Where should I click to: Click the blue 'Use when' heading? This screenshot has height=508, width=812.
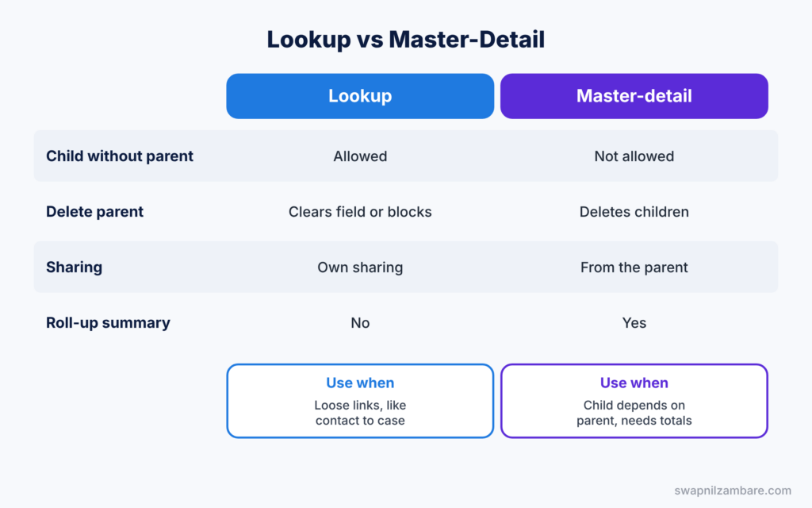(x=360, y=383)
